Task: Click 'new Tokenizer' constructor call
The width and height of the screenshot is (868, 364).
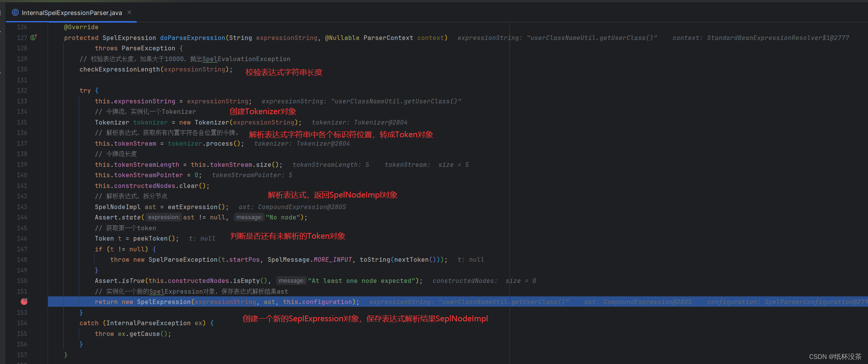Action: tap(204, 122)
